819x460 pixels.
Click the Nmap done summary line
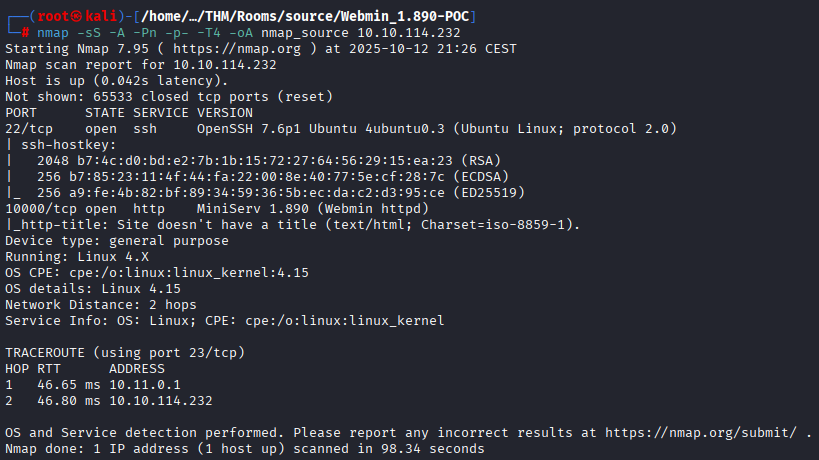244,449
